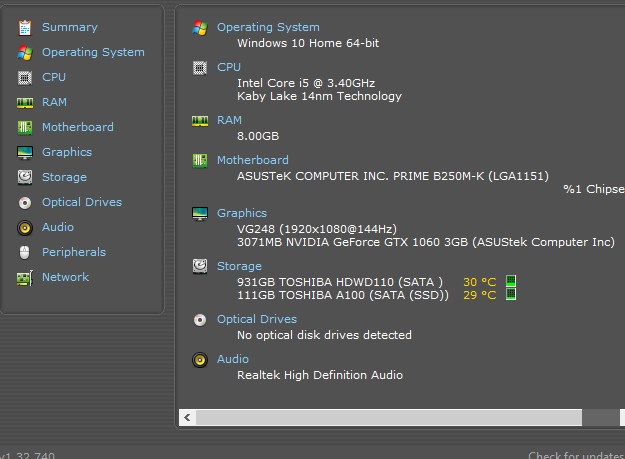Image resolution: width=625 pixels, height=459 pixels.
Task: Select Motherboard in the sidebar
Action: coord(78,127)
